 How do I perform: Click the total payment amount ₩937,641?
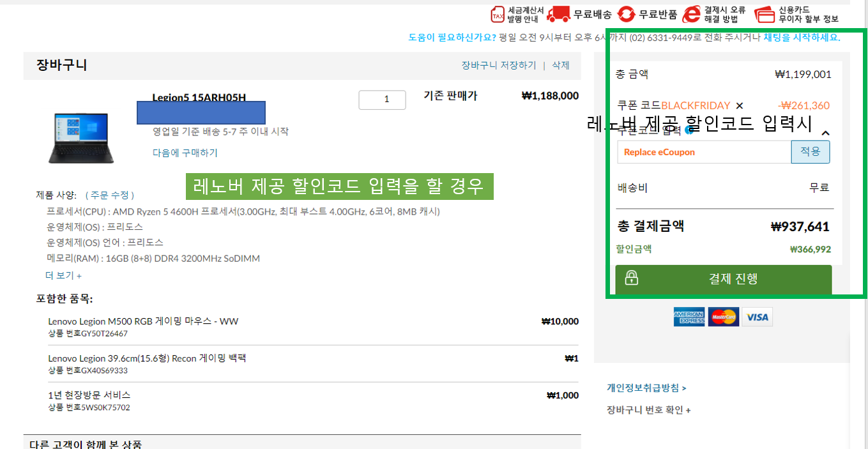(x=800, y=227)
